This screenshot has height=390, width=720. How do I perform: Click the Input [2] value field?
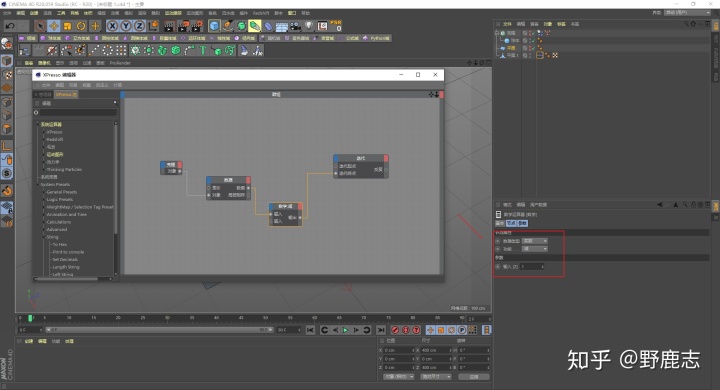pyautogui.click(x=532, y=266)
